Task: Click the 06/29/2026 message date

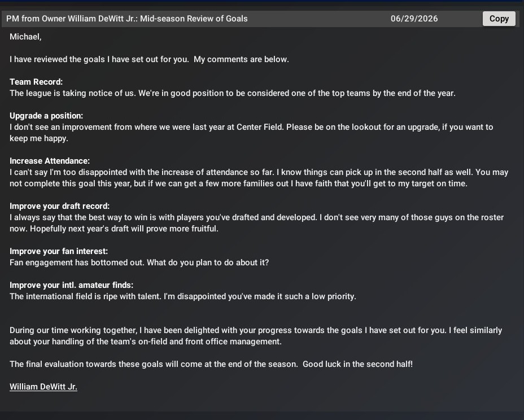Action: [414, 19]
